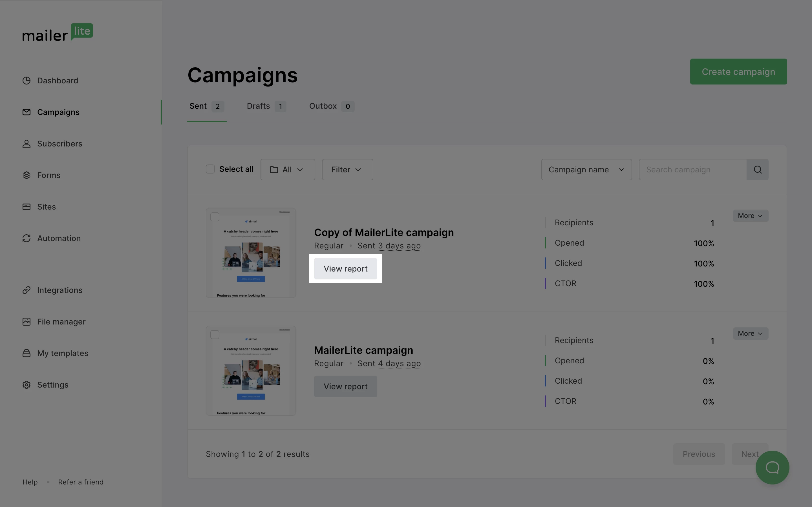This screenshot has height=507, width=812.
Task: Check the MailerLite campaign thumbnail checkbox
Action: point(215,335)
